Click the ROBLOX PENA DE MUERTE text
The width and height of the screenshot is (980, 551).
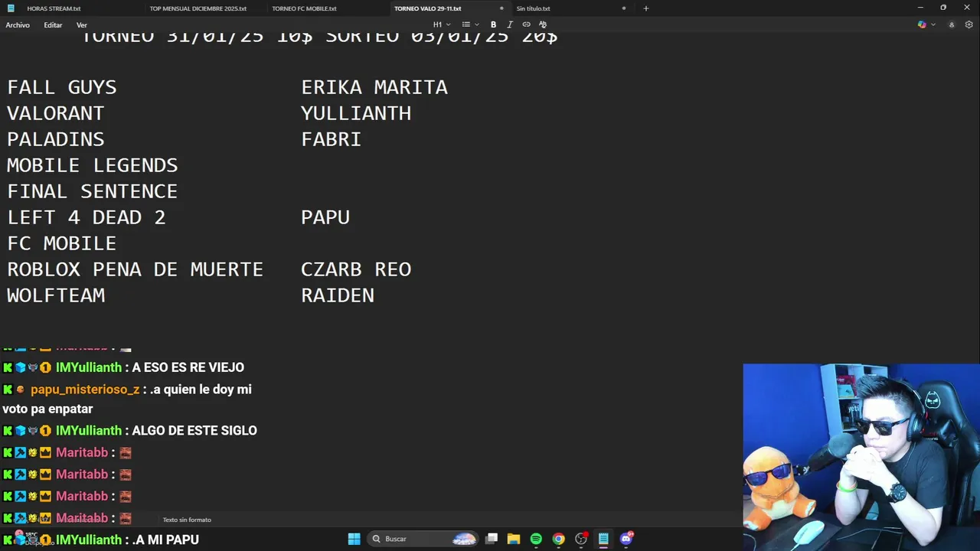pos(136,269)
